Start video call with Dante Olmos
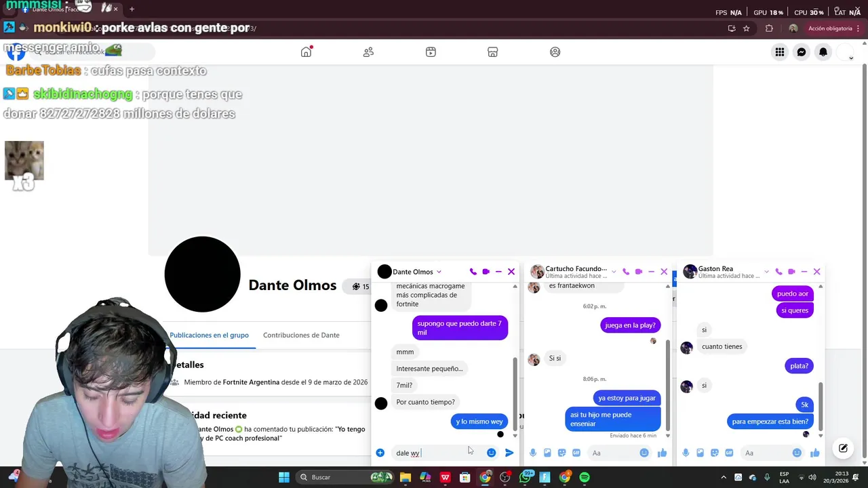The height and width of the screenshot is (488, 868). pos(486,272)
